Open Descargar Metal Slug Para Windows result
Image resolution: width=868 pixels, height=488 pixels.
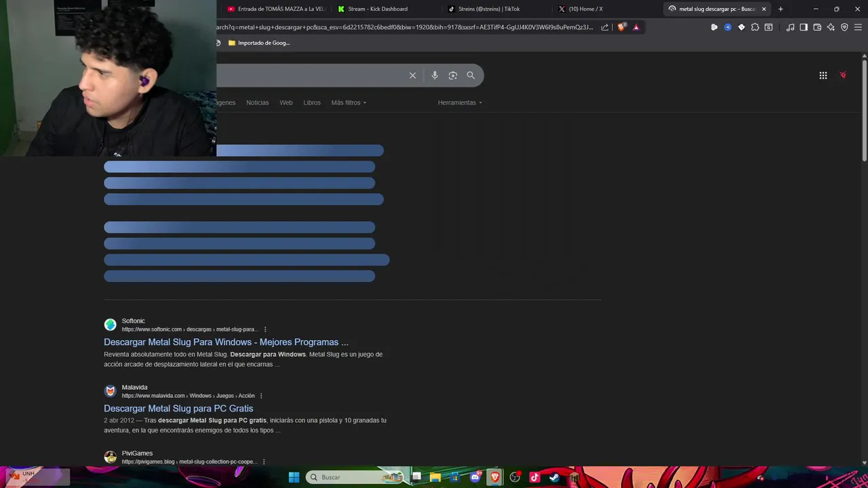pos(226,342)
